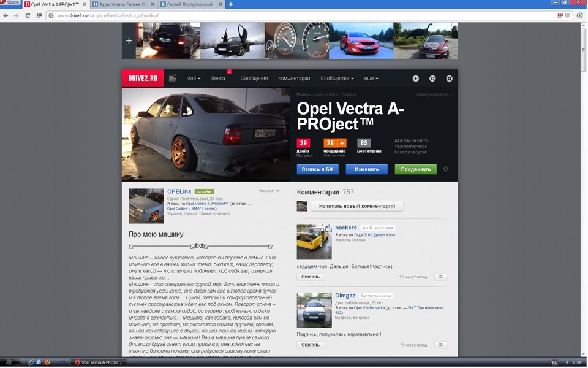The height and width of the screenshot is (368, 588).
Task: Open the speedometer gauges banner photo
Action: click(296, 40)
